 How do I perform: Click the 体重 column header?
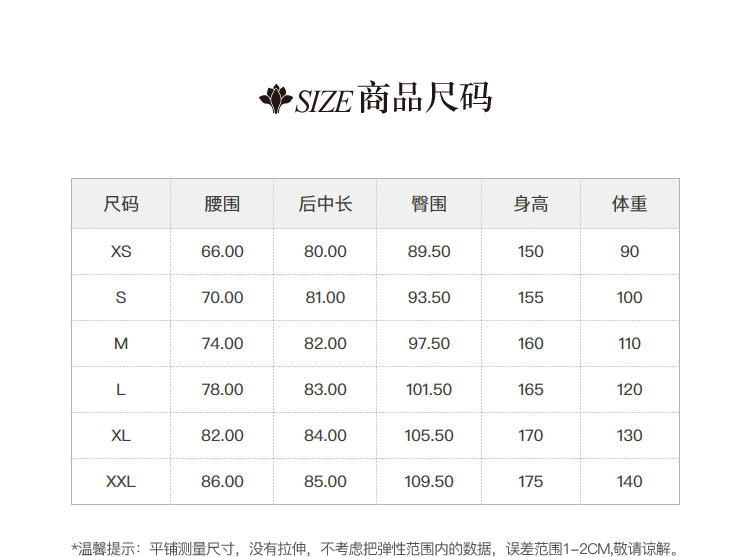click(629, 204)
